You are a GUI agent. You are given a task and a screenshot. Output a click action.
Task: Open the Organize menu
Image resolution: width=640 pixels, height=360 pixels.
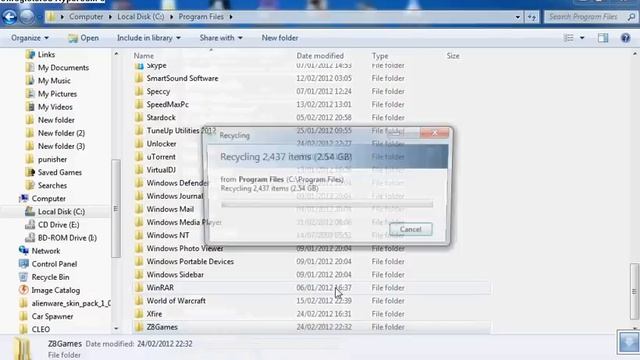(30, 38)
